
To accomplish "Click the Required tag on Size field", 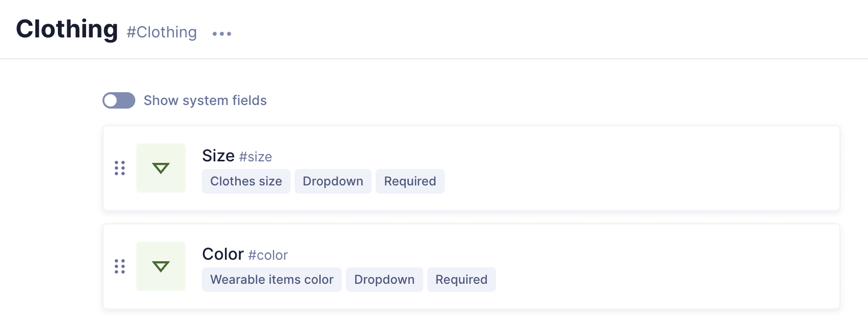I will tap(410, 181).
